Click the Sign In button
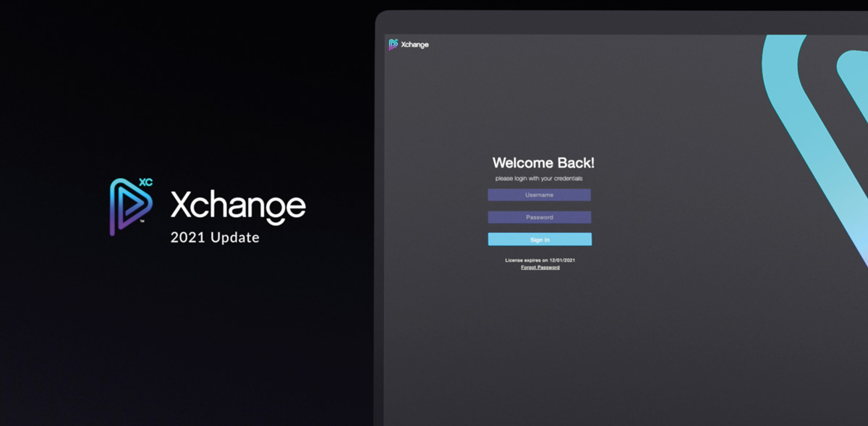This screenshot has height=426, width=868. 540,239
